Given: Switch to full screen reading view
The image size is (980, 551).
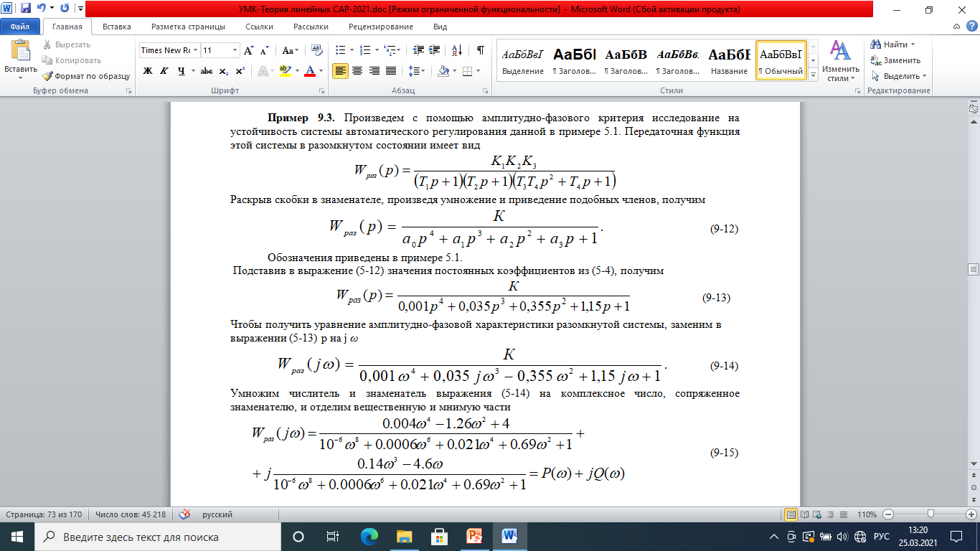Looking at the screenshot, I should 804,514.
